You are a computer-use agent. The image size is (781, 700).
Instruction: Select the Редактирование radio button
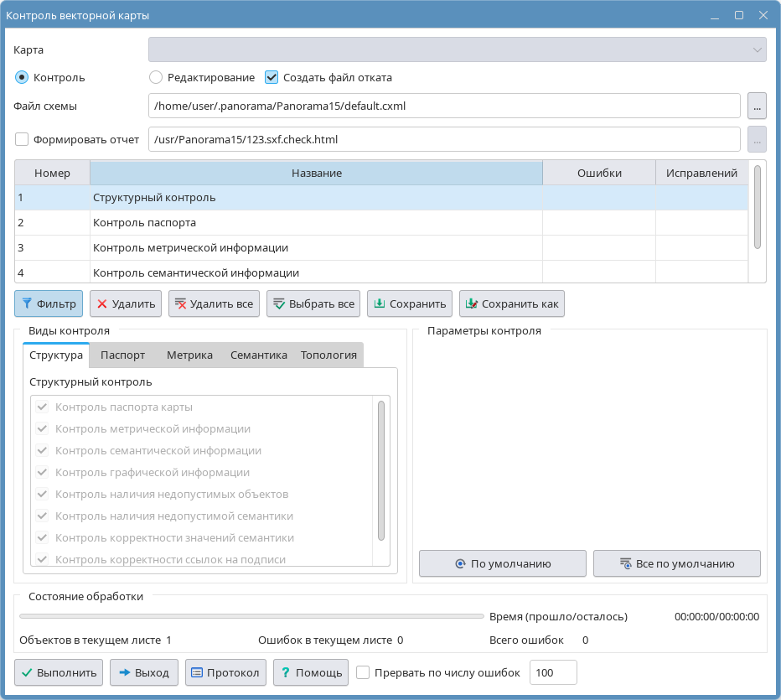(x=156, y=77)
